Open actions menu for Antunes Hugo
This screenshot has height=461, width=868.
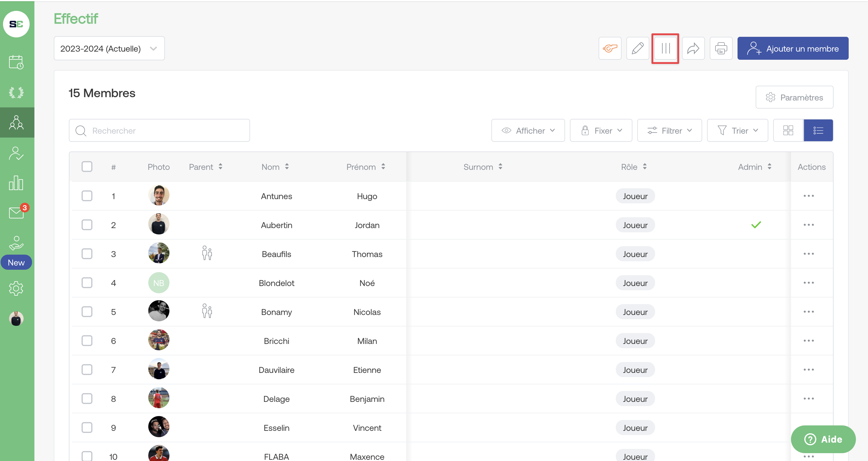[809, 196]
